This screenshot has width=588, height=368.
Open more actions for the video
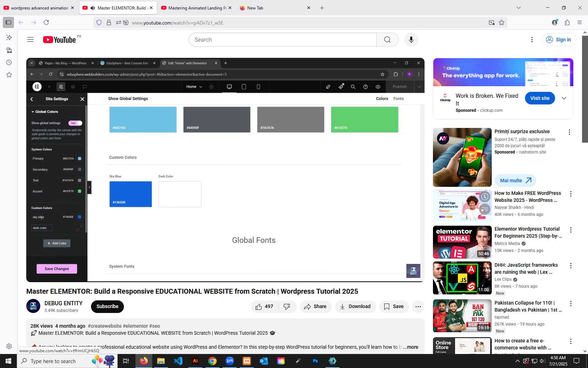tap(418, 307)
